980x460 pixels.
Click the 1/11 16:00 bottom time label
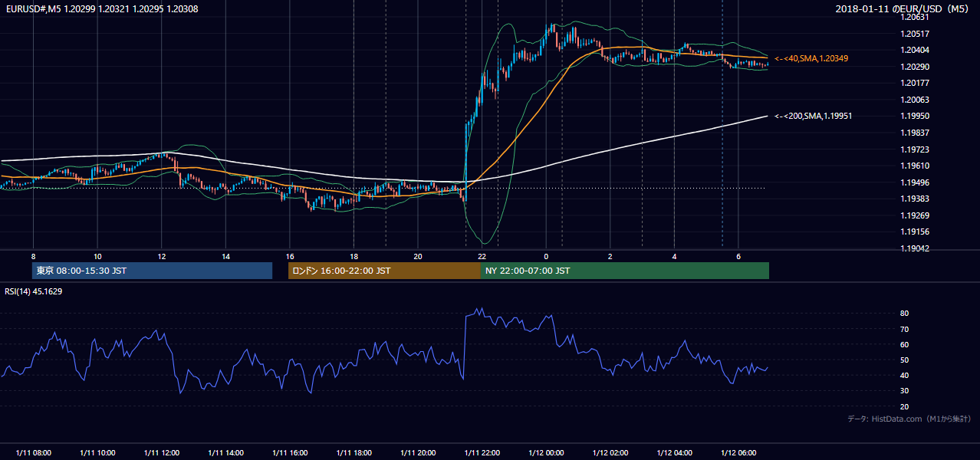point(289,453)
